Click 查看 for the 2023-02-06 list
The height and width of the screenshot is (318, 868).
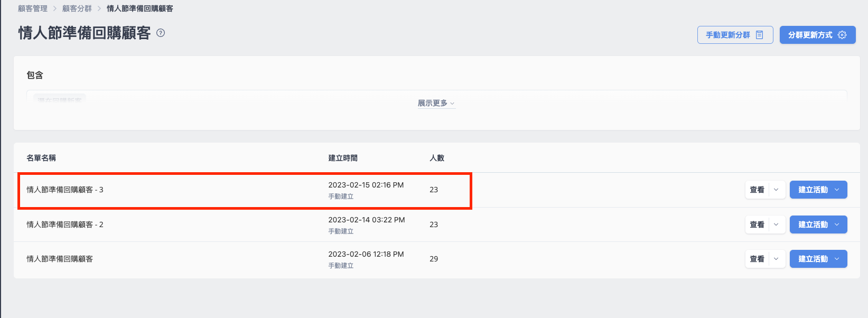tap(757, 259)
